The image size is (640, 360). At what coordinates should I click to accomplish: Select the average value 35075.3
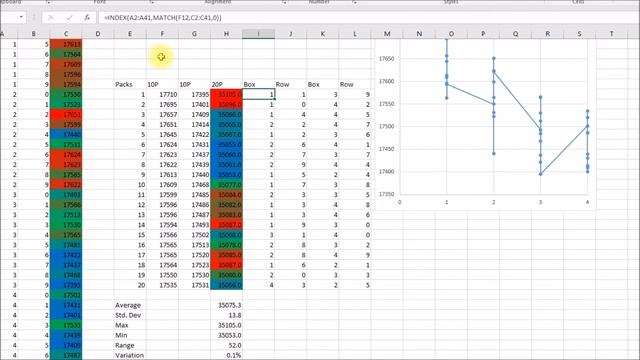point(226,305)
